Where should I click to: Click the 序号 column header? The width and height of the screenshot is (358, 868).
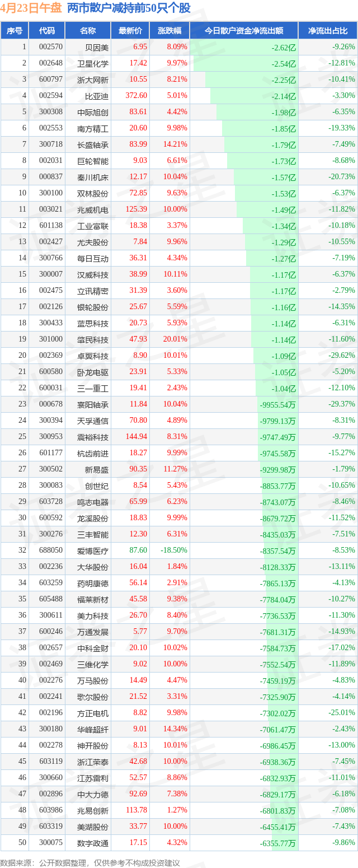(15, 31)
